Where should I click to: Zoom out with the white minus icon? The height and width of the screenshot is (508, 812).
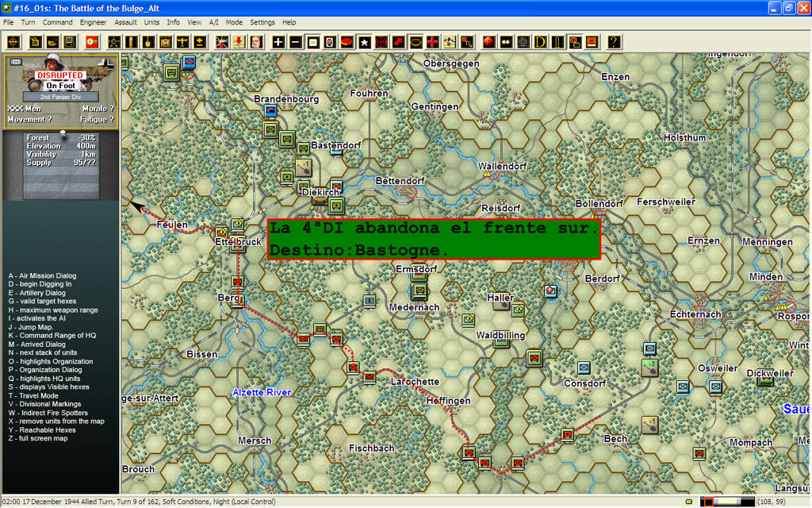click(296, 42)
